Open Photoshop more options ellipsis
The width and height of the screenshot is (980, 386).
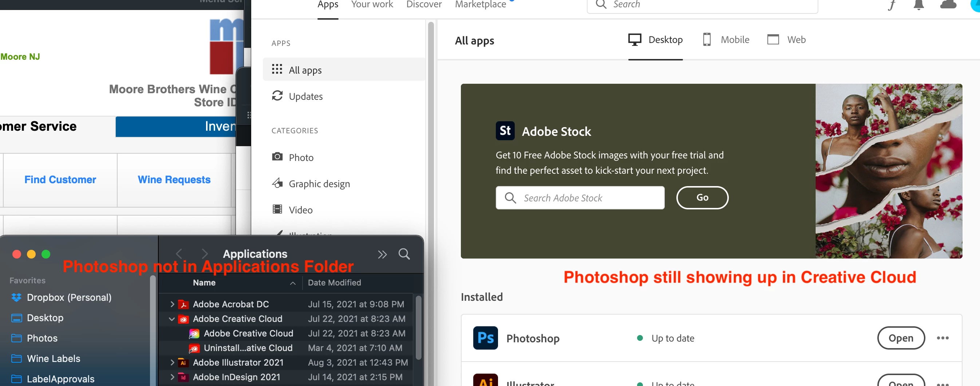pyautogui.click(x=943, y=338)
